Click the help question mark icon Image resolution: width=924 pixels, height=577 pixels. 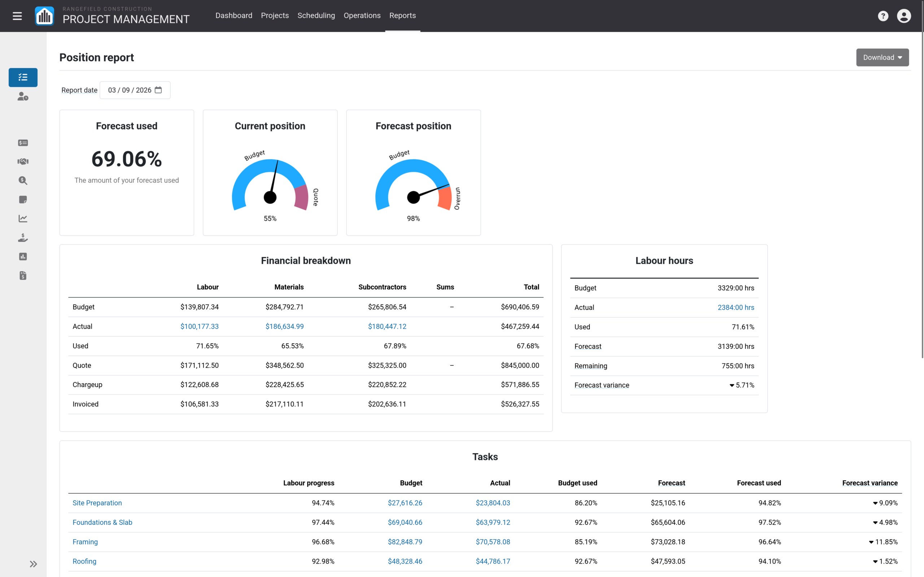point(883,16)
